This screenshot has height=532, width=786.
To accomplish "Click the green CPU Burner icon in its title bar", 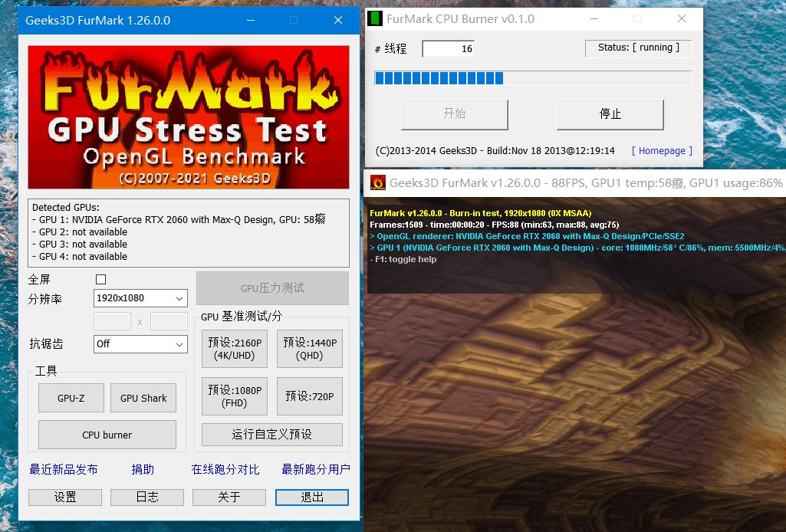I will click(x=375, y=18).
